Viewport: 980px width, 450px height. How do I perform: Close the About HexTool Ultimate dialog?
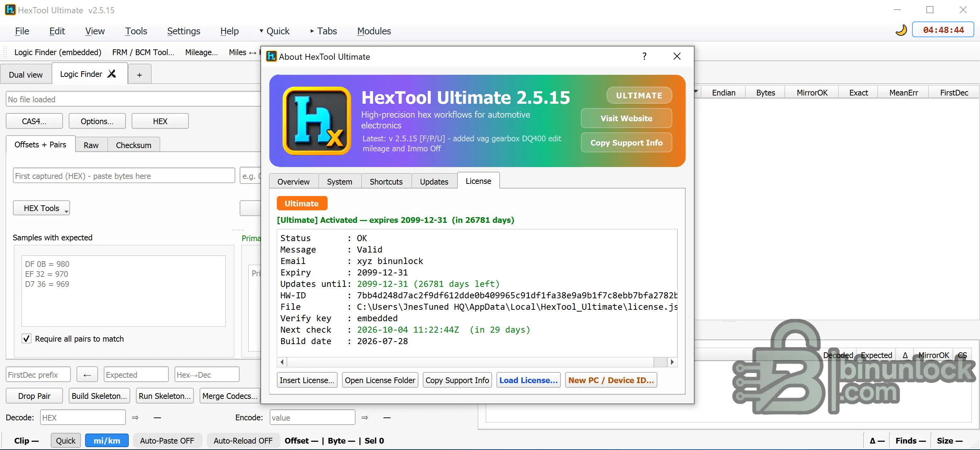tap(677, 56)
